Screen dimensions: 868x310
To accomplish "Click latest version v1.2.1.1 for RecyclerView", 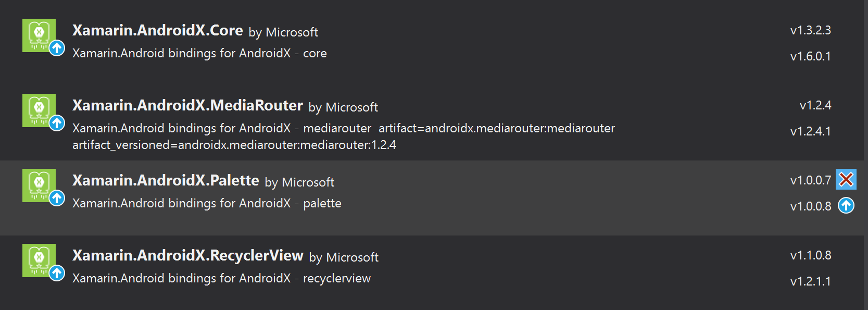I will [810, 281].
